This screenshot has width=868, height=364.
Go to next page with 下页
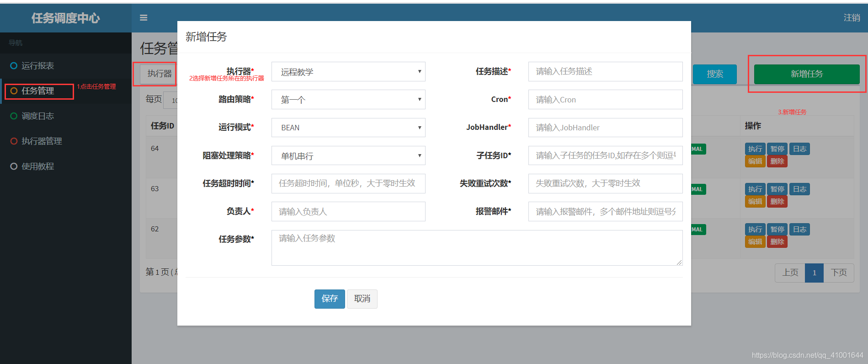839,273
